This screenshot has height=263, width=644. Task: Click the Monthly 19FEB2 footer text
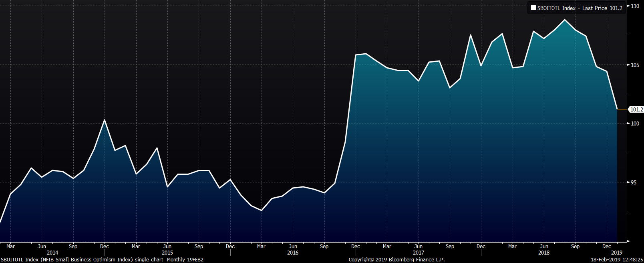coord(185,260)
